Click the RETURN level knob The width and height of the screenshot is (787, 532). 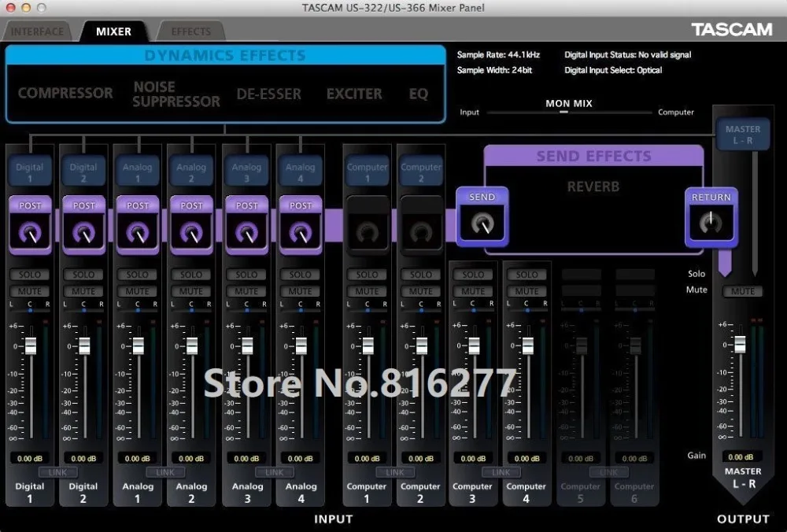[711, 224]
